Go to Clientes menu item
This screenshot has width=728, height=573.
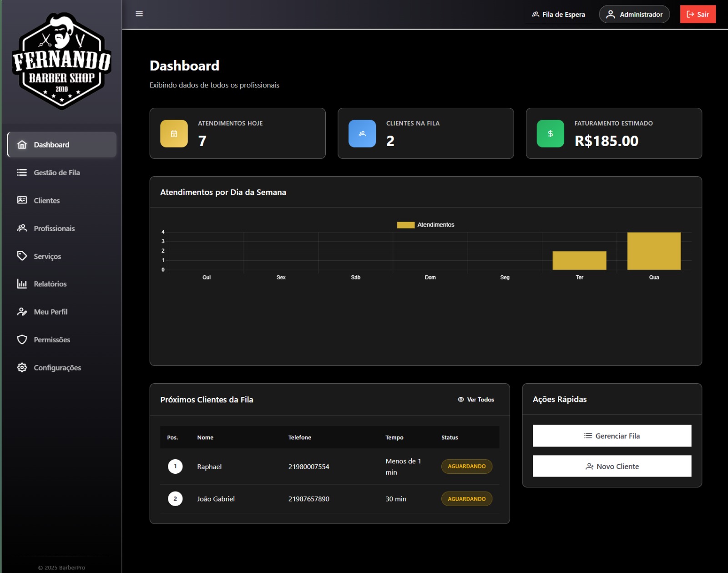(47, 201)
